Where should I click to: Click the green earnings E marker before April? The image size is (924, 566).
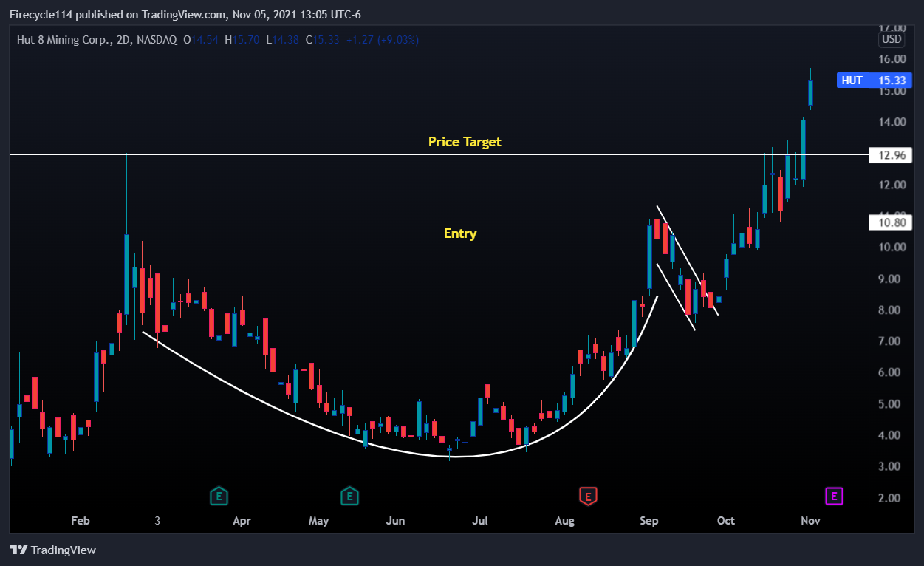click(219, 496)
